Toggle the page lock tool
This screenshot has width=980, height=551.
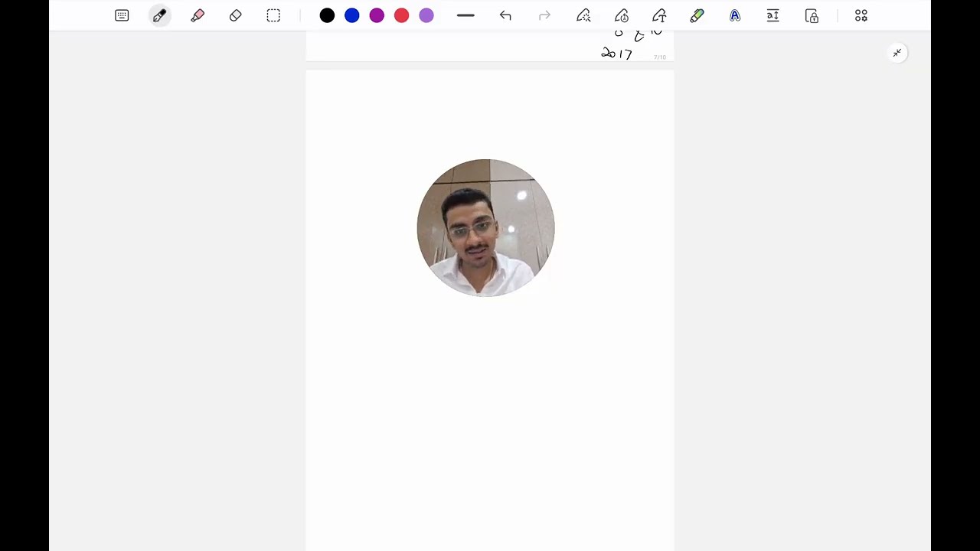tap(812, 15)
